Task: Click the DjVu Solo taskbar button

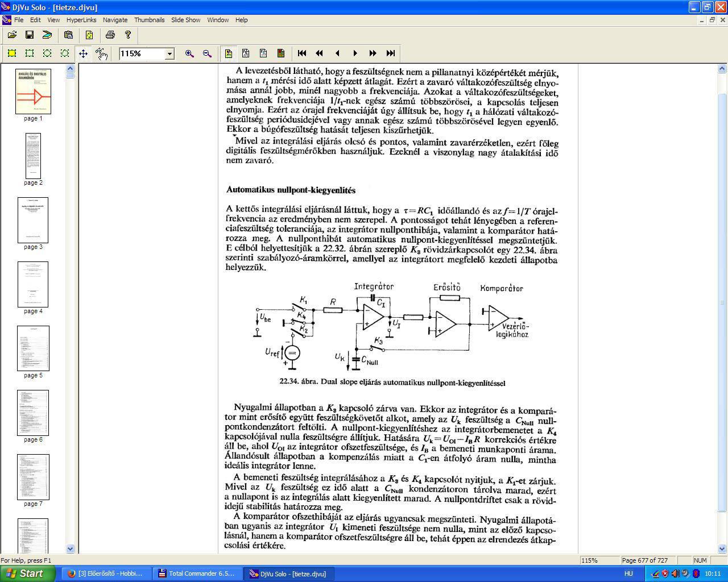Action: 289,573
